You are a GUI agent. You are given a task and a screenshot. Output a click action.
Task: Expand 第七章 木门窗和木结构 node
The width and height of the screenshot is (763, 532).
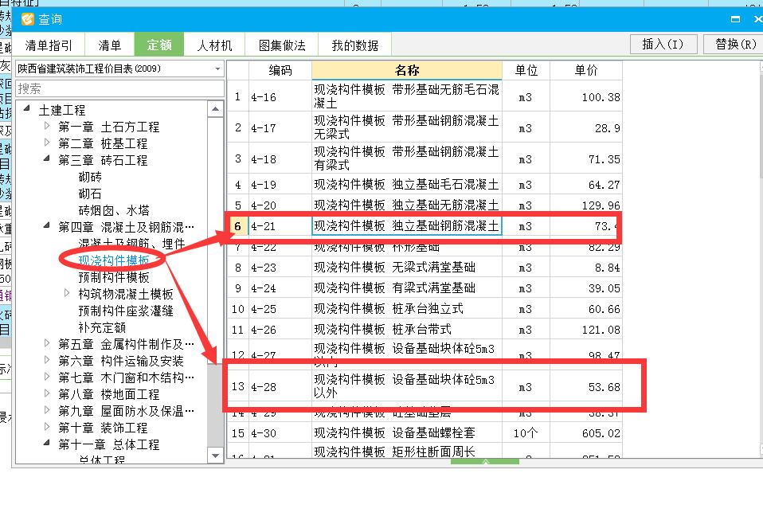click(x=47, y=377)
